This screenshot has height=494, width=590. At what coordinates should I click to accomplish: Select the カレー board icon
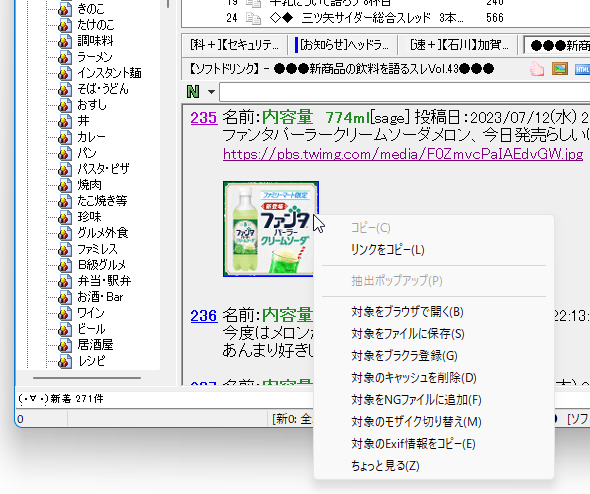coord(64,137)
